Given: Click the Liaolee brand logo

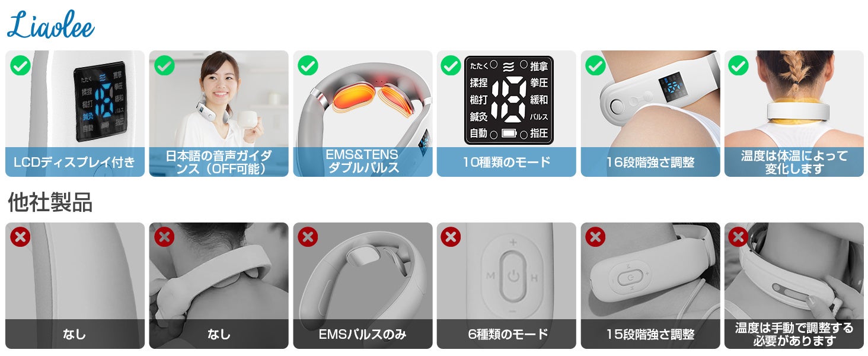Looking at the screenshot, I should coord(51,26).
